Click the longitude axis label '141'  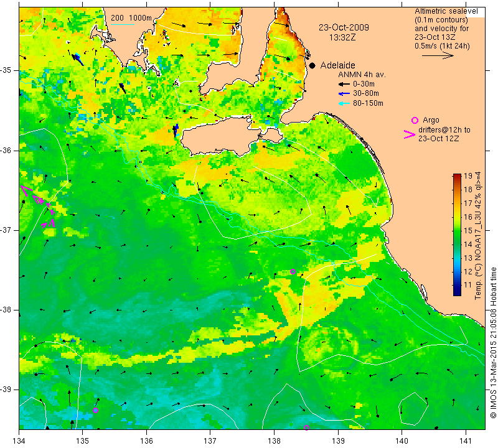coord(466,441)
